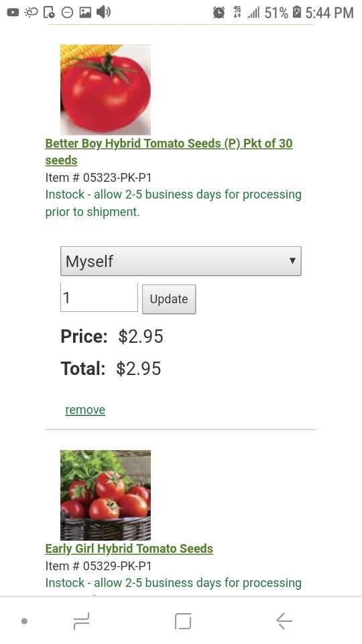Tap the Better Boy tomato thumbnail
362x644 pixels.
[105, 89]
